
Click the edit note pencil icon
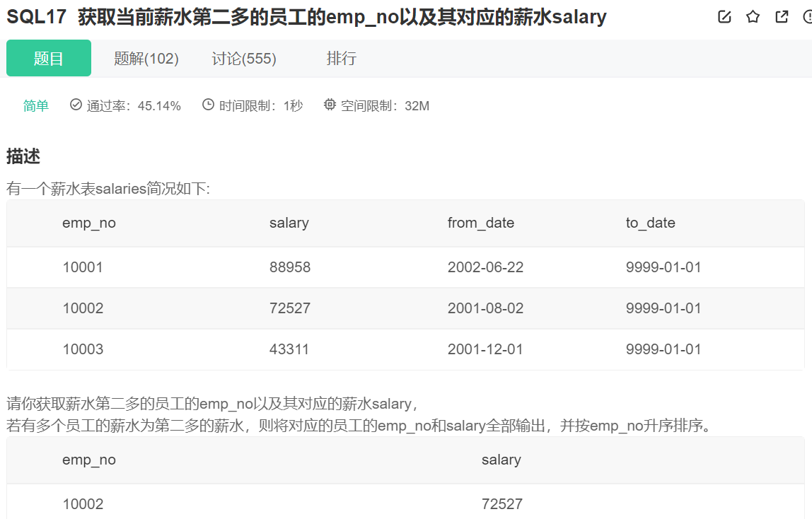point(724,17)
